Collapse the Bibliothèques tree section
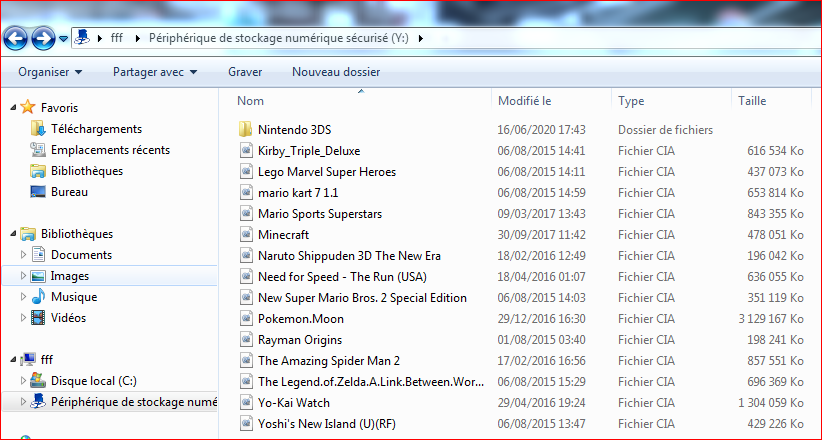Image resolution: width=822 pixels, height=440 pixels. click(x=13, y=234)
